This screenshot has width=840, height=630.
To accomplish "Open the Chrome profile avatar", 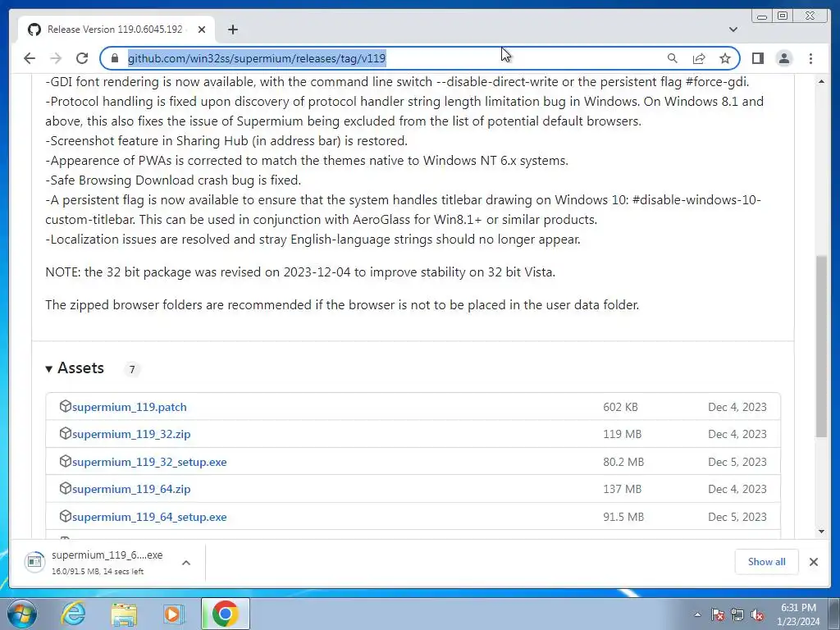I will tap(783, 58).
